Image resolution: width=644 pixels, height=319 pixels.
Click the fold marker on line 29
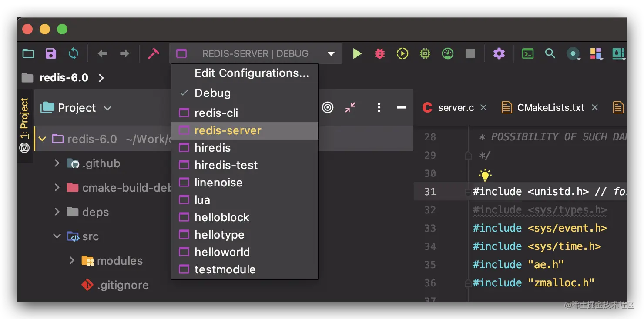point(468,155)
